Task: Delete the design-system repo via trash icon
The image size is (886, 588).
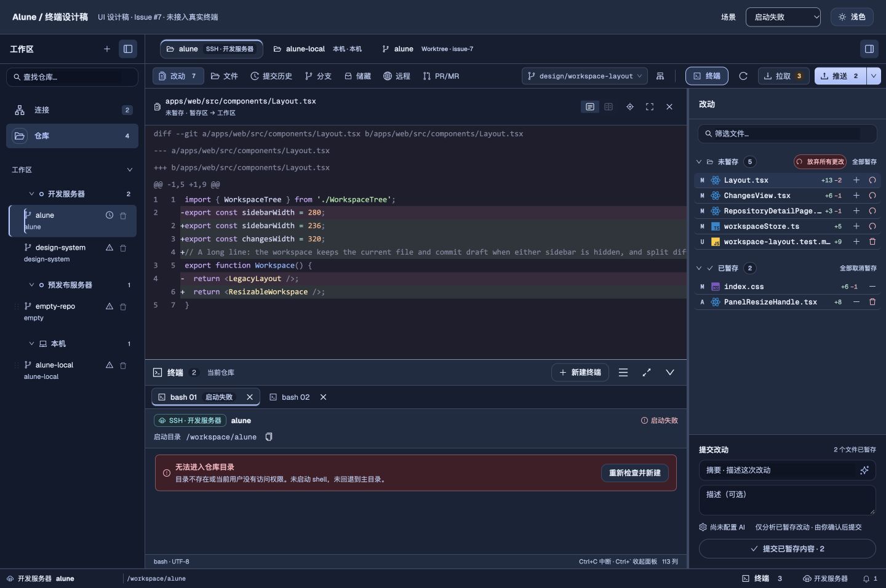Action: coord(123,248)
